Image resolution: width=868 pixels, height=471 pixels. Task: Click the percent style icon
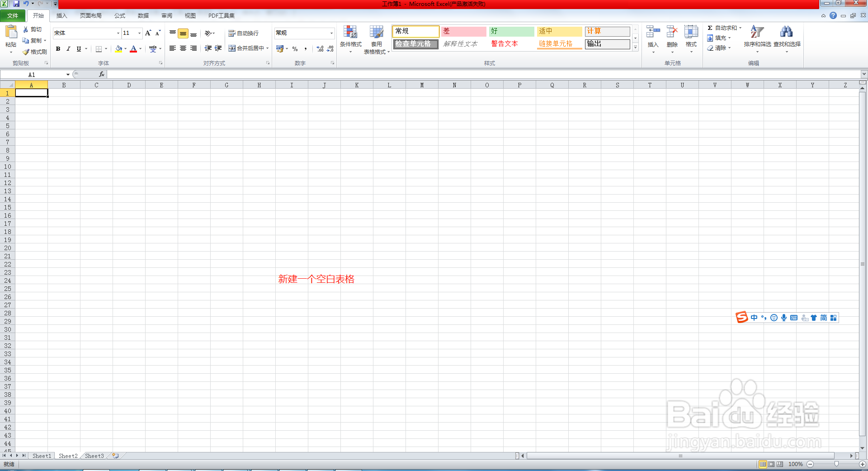(x=295, y=49)
